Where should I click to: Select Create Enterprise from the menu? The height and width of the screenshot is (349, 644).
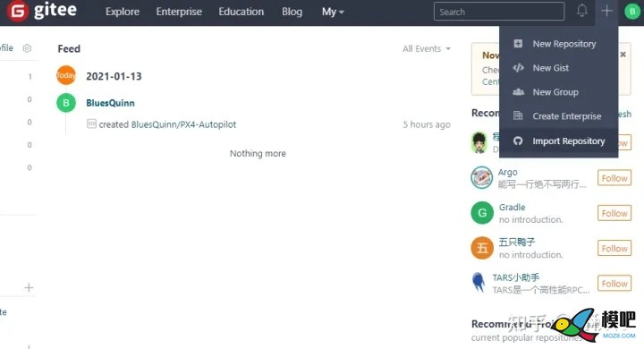tap(558, 116)
